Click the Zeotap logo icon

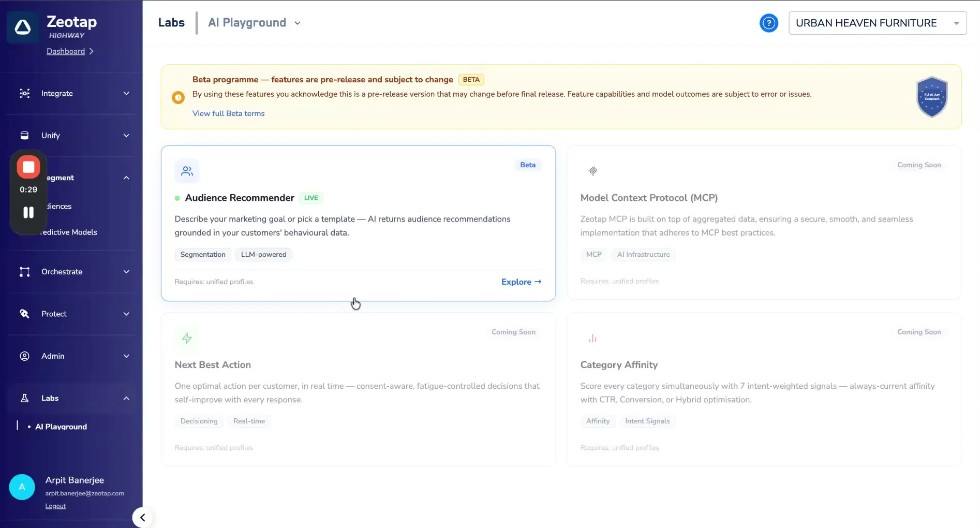[x=23, y=27]
